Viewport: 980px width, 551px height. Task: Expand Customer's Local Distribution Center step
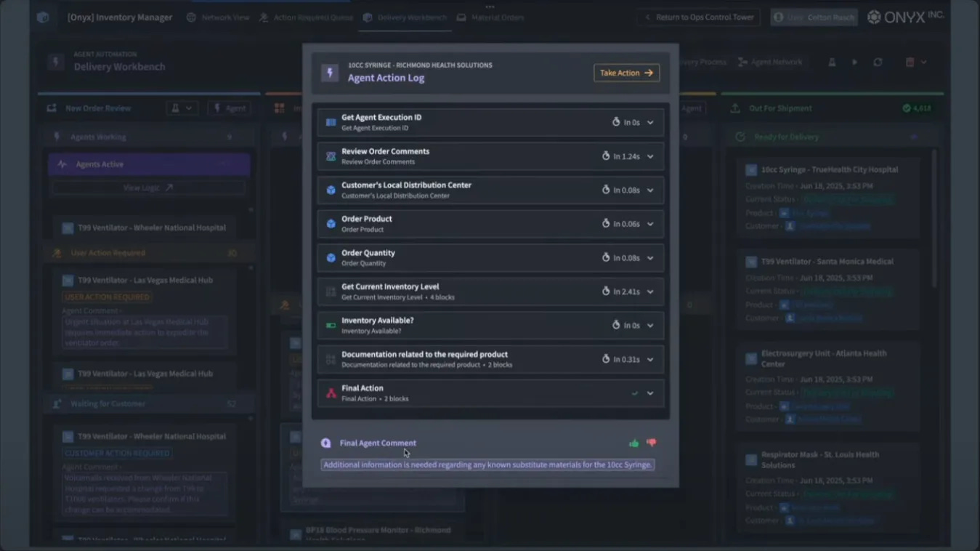pyautogui.click(x=650, y=190)
